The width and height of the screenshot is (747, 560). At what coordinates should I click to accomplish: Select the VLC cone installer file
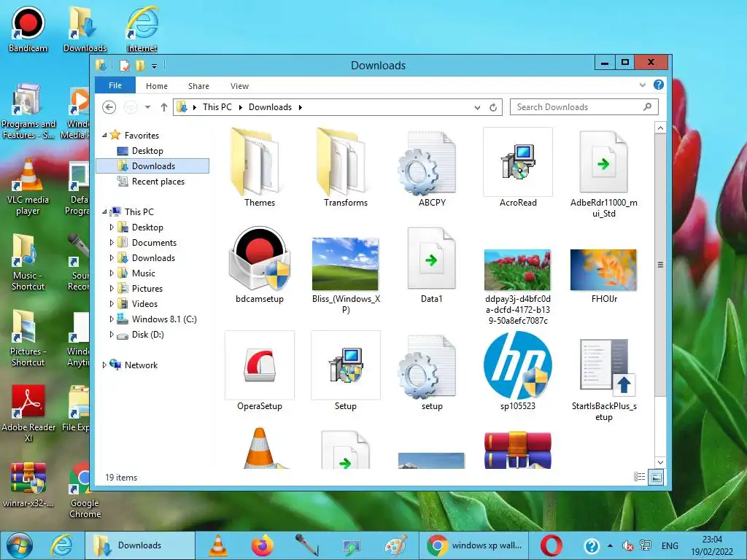coord(260,448)
